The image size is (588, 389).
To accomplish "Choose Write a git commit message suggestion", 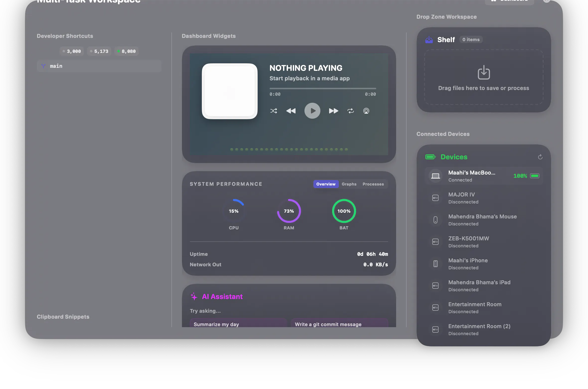I will click(x=339, y=323).
